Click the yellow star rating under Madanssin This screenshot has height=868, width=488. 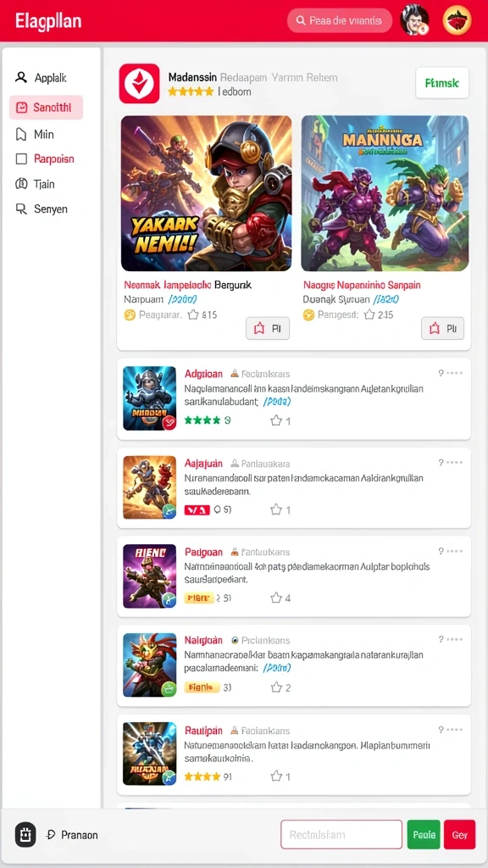(191, 92)
